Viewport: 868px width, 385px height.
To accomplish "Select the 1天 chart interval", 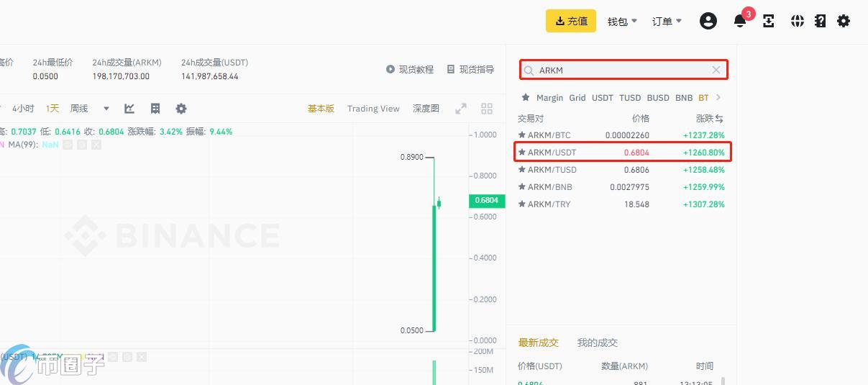I will [52, 109].
